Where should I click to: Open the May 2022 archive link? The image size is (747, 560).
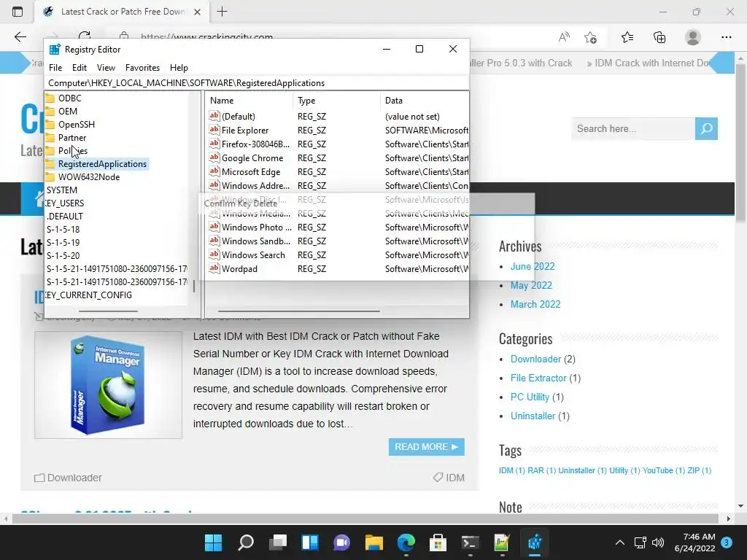click(x=531, y=285)
